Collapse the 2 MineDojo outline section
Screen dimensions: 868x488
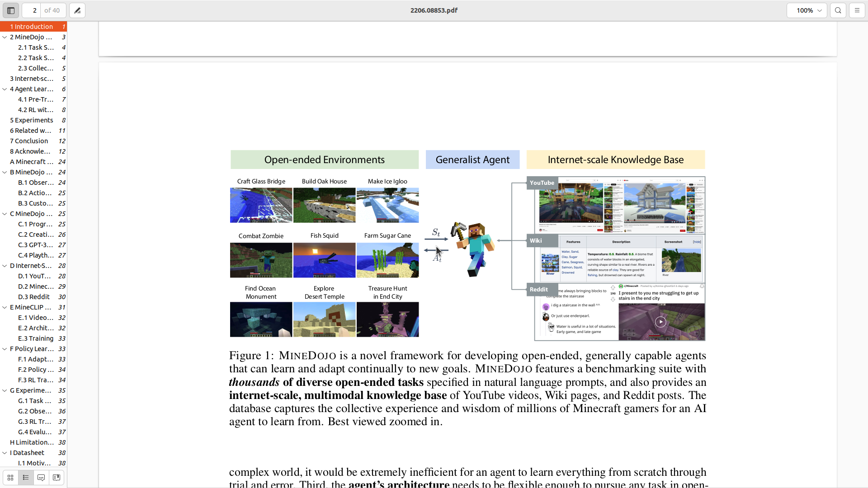pyautogui.click(x=5, y=37)
